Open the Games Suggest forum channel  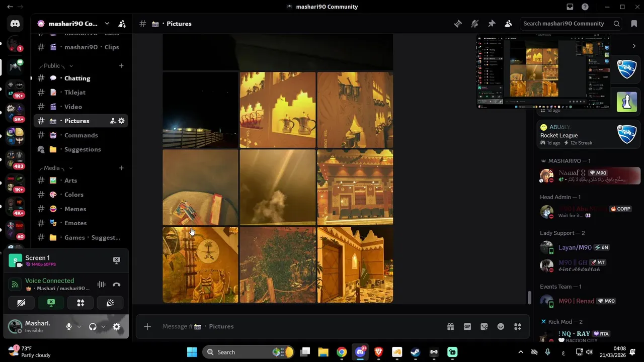(80, 237)
